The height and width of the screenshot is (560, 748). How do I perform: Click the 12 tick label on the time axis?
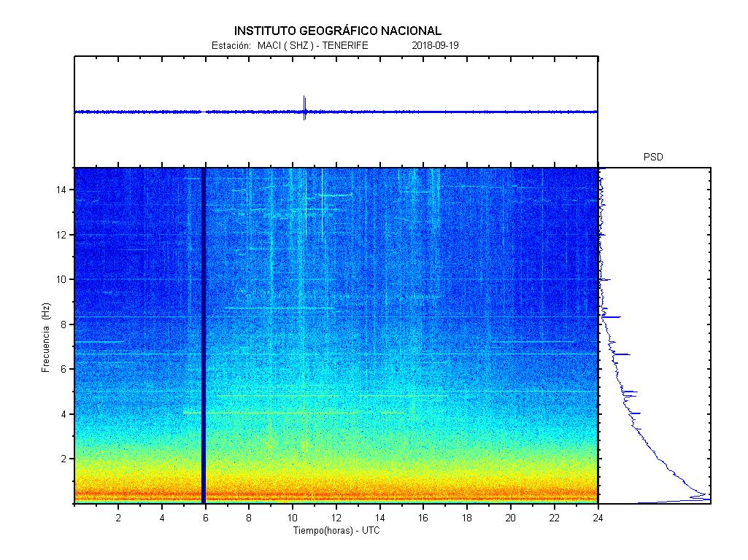pyautogui.click(x=336, y=518)
